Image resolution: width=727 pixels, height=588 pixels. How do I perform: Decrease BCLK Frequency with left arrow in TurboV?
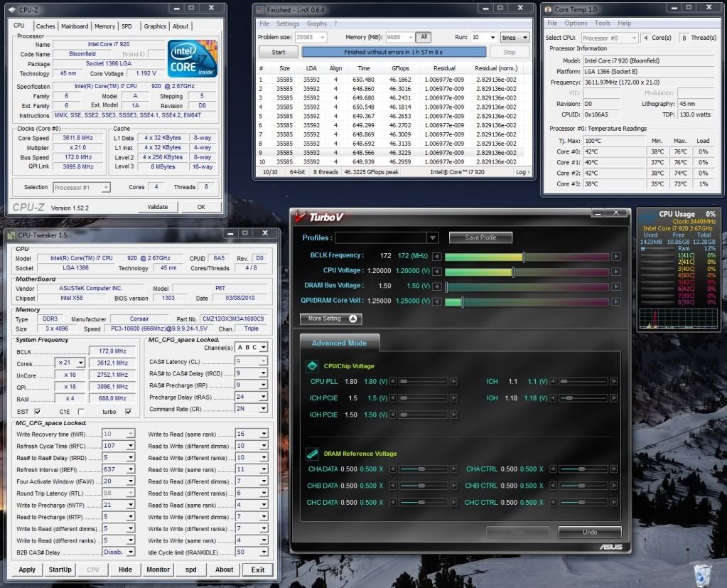coord(436,257)
